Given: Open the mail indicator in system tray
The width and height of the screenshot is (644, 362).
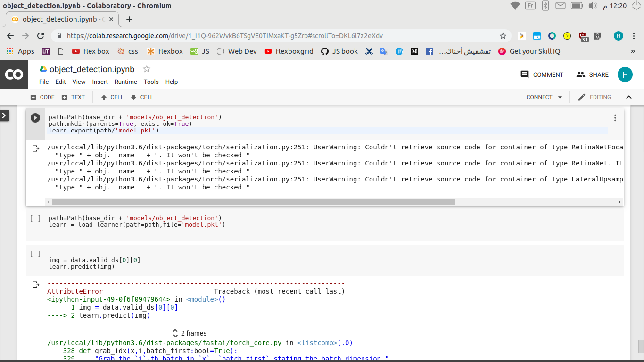Looking at the screenshot, I should [560, 6].
